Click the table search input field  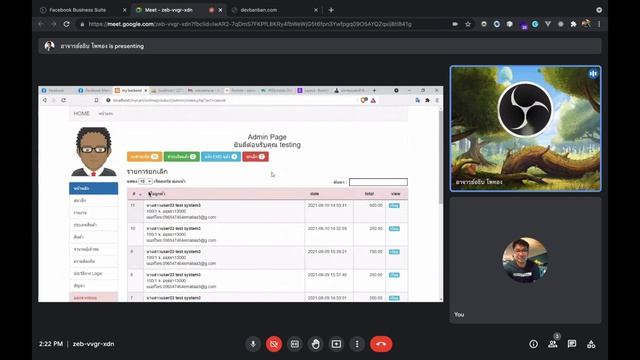point(378,182)
